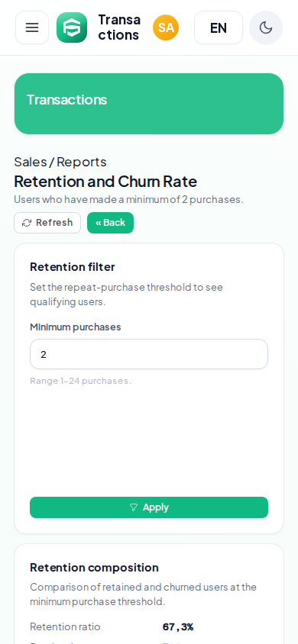This screenshot has width=298, height=644.
Task: Click the Transactions title in top bar
Action: 119,27
